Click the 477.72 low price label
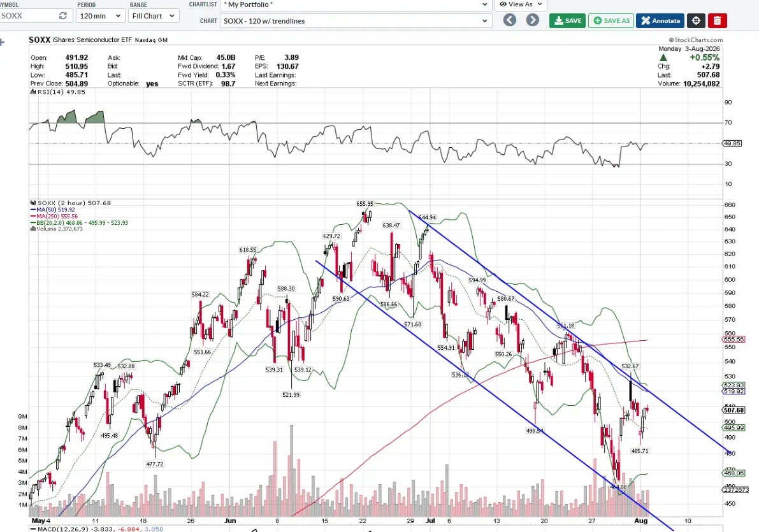The width and height of the screenshot is (759, 532). coord(155,464)
